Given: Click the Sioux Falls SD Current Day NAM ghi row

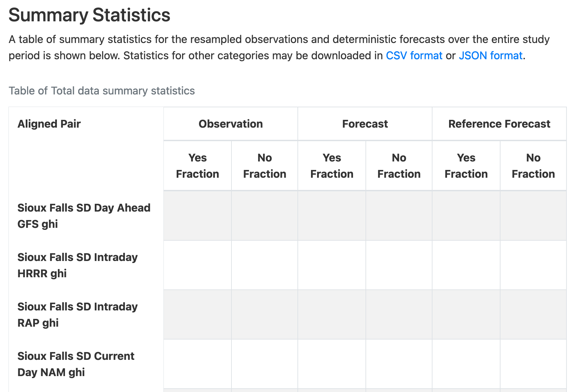Looking at the screenshot, I should (76, 364).
